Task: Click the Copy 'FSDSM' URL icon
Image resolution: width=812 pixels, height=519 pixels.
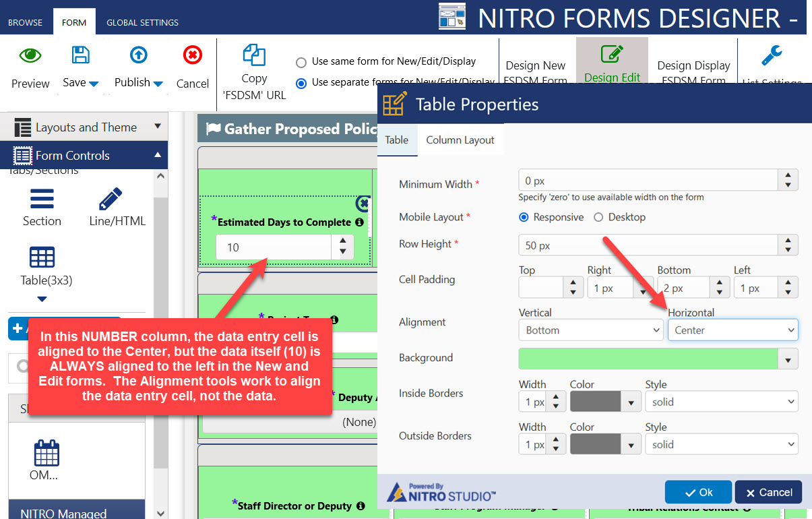Action: pyautogui.click(x=254, y=55)
